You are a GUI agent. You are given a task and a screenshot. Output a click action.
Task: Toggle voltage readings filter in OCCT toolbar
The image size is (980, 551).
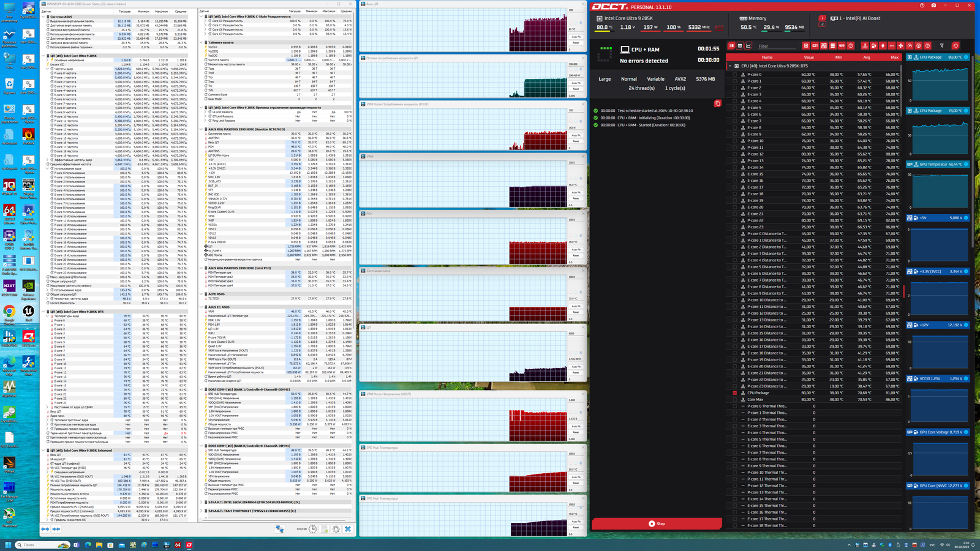[873, 46]
